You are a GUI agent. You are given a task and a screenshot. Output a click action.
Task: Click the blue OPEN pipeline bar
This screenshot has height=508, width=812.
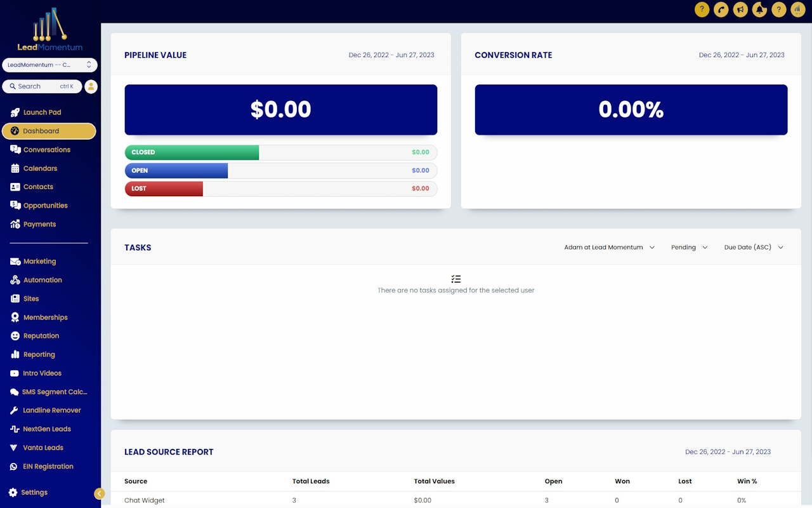[176, 171]
